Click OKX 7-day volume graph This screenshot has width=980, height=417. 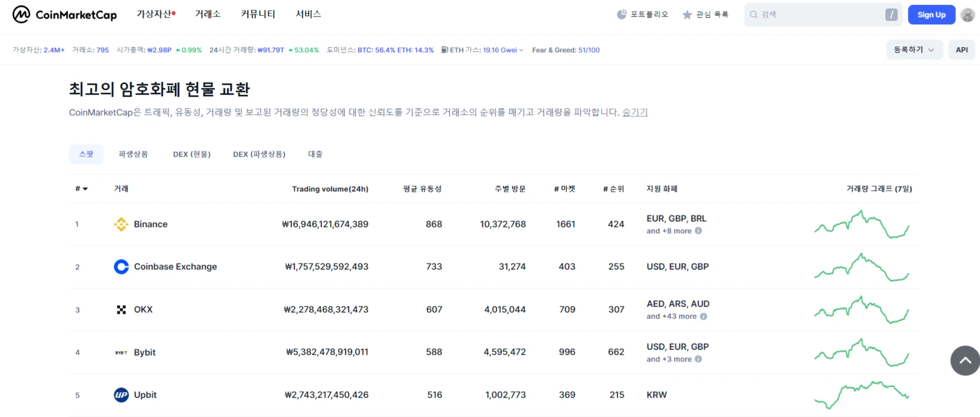pos(862,309)
